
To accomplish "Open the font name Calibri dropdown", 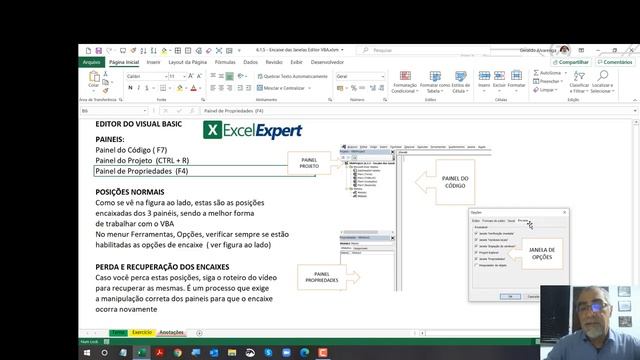I will point(166,76).
